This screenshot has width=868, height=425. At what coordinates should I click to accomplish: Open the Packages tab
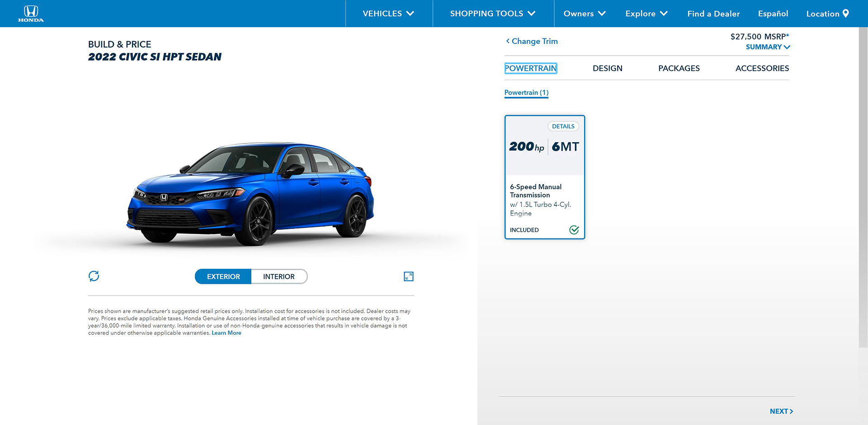[679, 68]
